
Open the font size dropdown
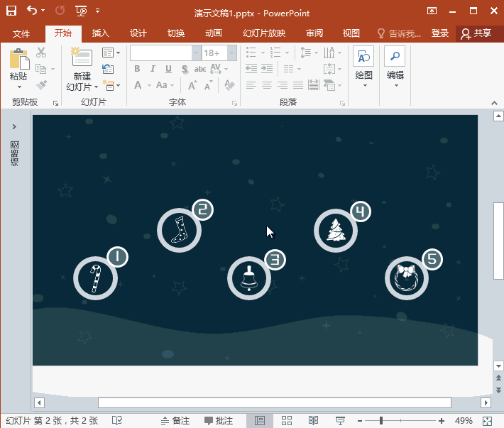pos(231,53)
